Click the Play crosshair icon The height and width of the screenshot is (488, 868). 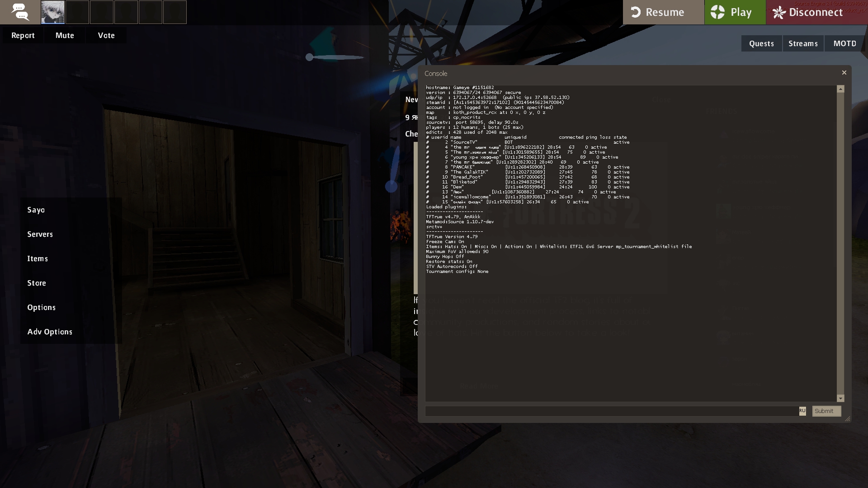pos(717,12)
